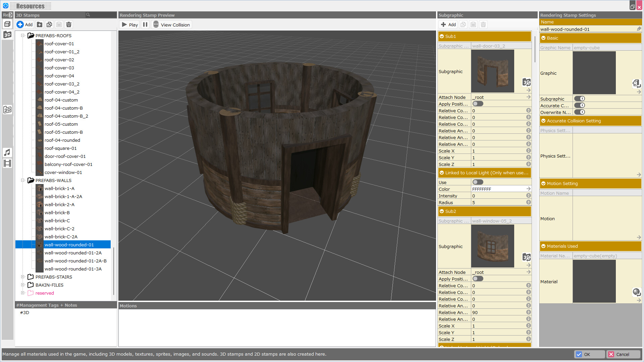
Task: Open the 2D resources section in the sidebar
Action: tap(7, 109)
